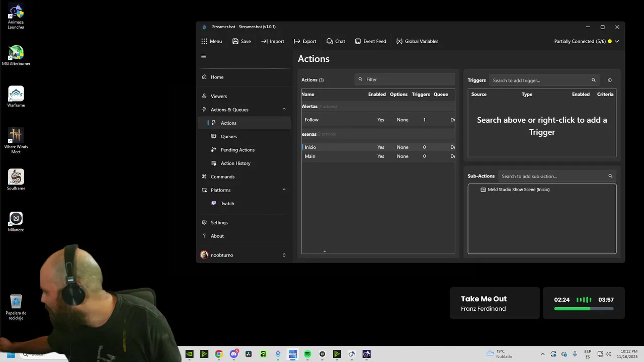Sort actions by Enabled column header
Screen dimensions: 644x362
tap(377, 95)
